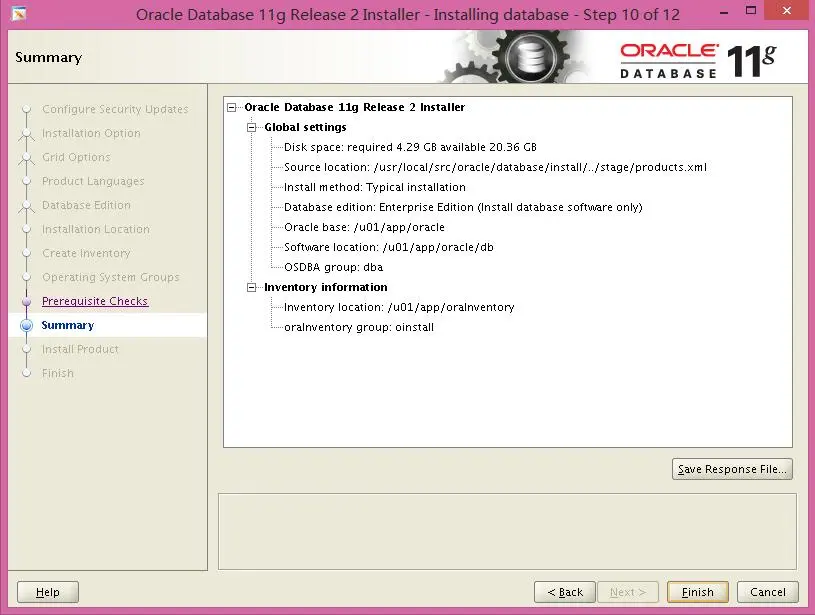Image resolution: width=815 pixels, height=615 pixels.
Task: Select the Install method: Typical installation row
Action: (375, 187)
